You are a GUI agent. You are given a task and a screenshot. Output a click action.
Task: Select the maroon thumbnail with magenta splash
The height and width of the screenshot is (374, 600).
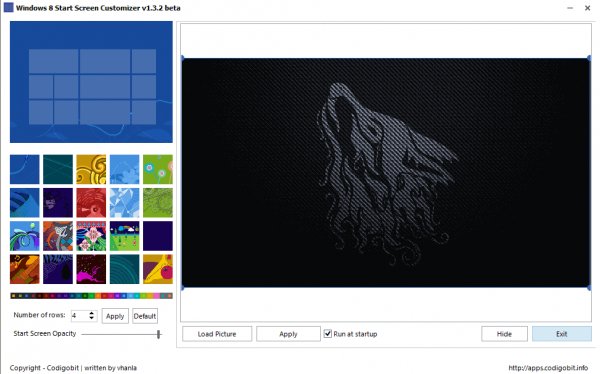pos(91,269)
